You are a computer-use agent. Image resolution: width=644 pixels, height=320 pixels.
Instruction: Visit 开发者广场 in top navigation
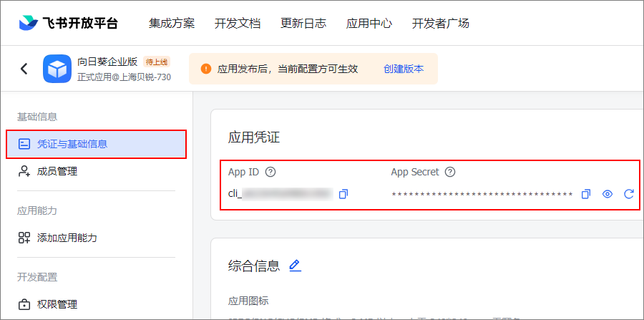pos(440,23)
